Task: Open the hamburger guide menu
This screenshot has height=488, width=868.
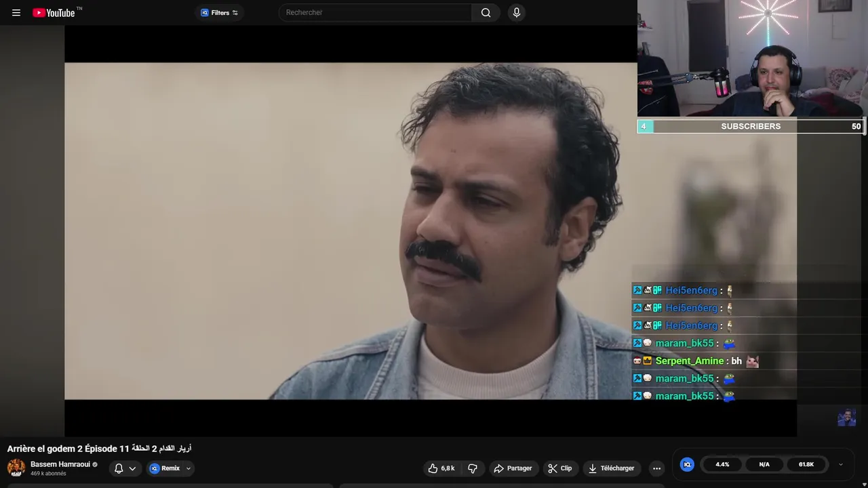Action: 16,12
